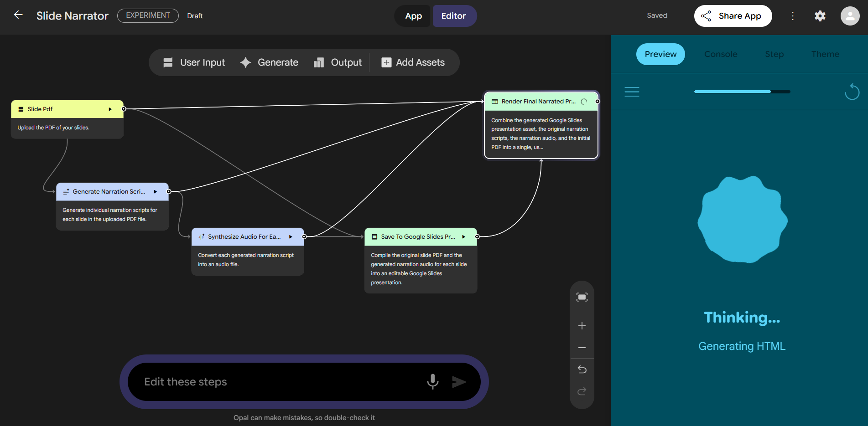
Task: Switch to App view
Action: click(413, 16)
